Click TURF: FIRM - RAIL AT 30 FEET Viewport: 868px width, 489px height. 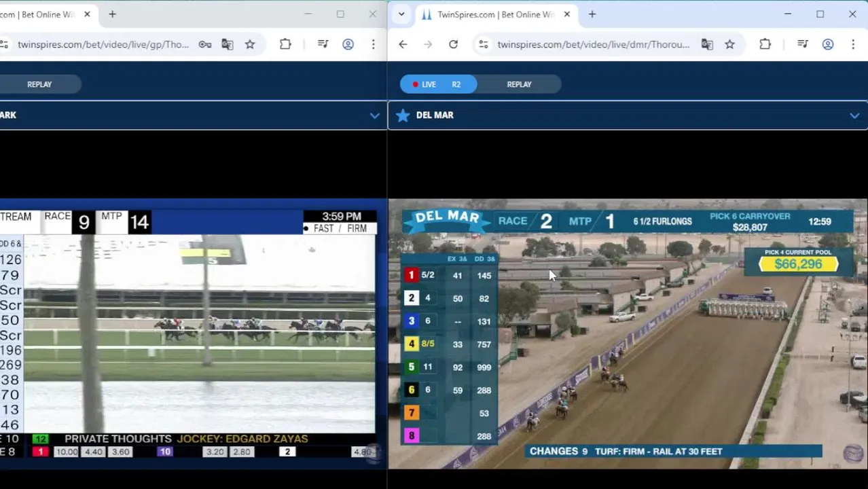pos(658,451)
